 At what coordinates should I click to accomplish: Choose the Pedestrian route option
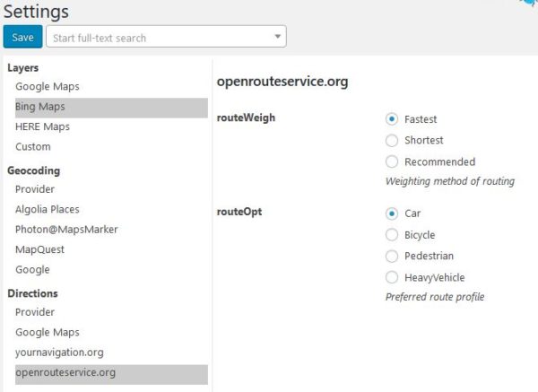[392, 256]
